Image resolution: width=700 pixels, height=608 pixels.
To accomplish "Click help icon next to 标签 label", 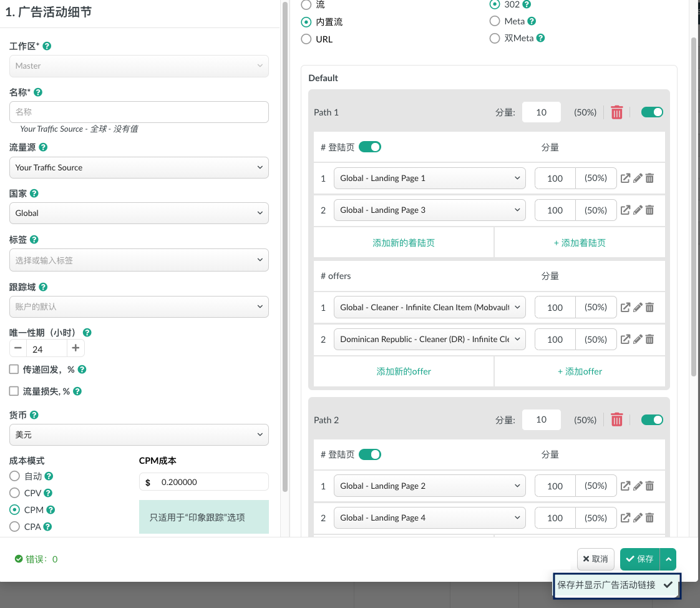I will point(34,240).
